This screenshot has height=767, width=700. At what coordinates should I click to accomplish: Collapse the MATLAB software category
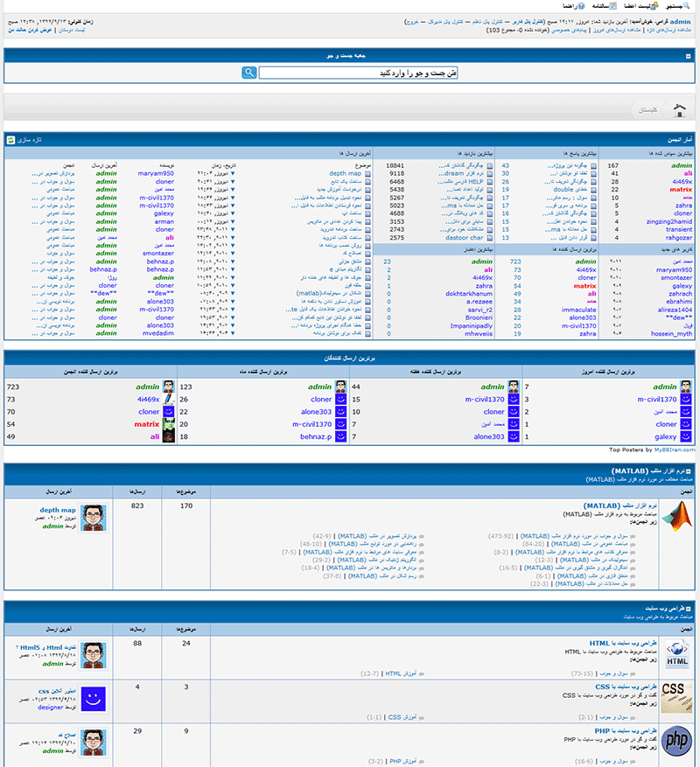point(688,471)
